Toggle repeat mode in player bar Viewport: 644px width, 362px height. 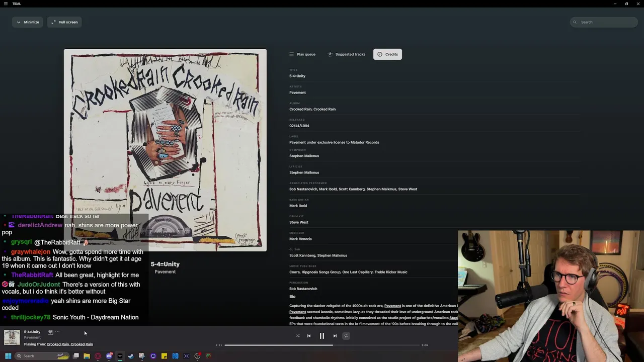point(346,336)
